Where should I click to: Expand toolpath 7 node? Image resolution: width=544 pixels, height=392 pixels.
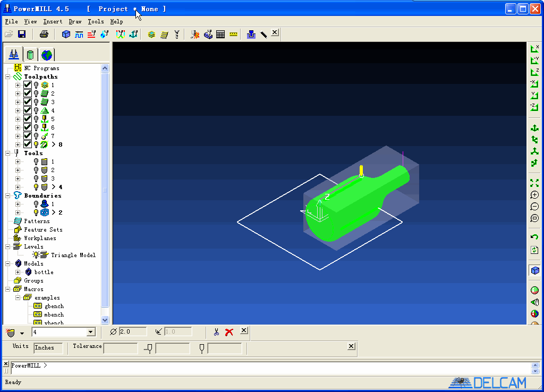(18, 136)
